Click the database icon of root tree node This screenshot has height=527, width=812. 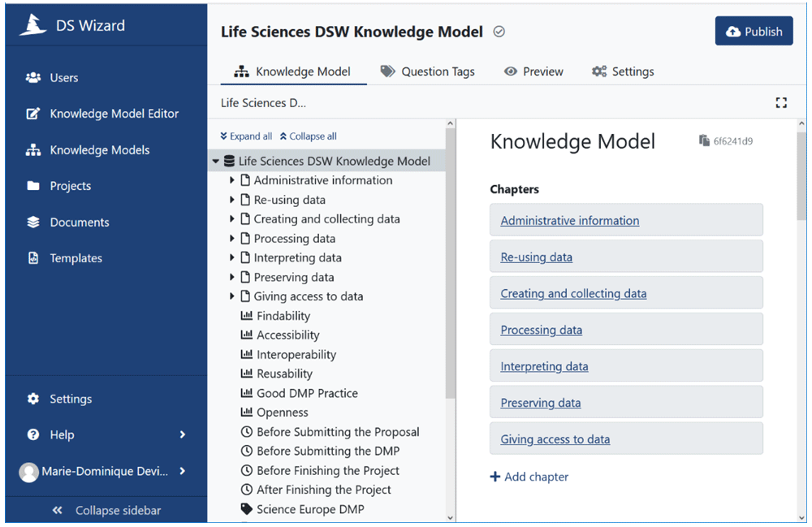(229, 161)
